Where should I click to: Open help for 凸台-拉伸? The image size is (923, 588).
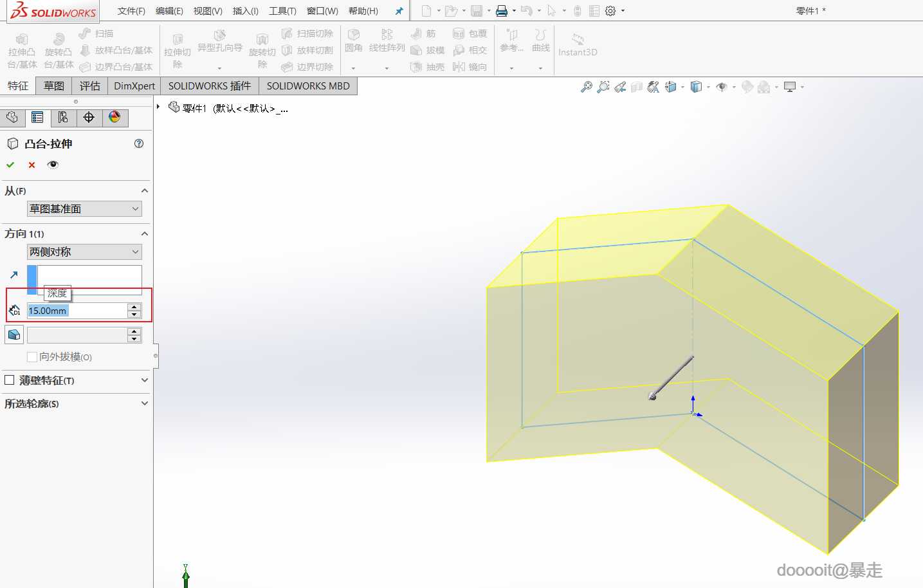(139, 143)
